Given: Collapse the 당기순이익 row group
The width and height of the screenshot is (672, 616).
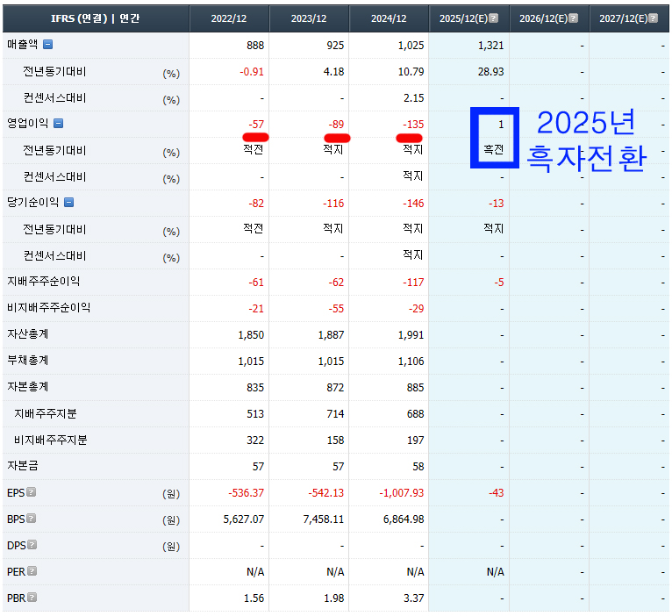Looking at the screenshot, I should pos(69,203).
